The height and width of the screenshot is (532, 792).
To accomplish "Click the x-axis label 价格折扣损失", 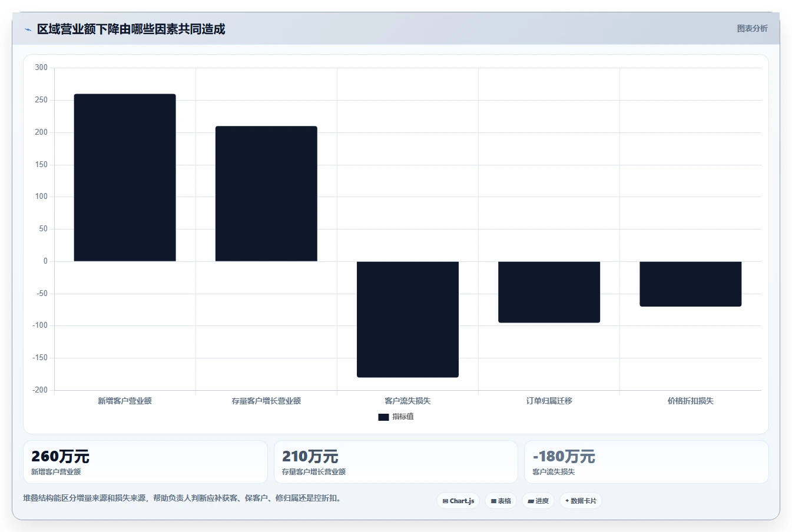I will tap(690, 401).
